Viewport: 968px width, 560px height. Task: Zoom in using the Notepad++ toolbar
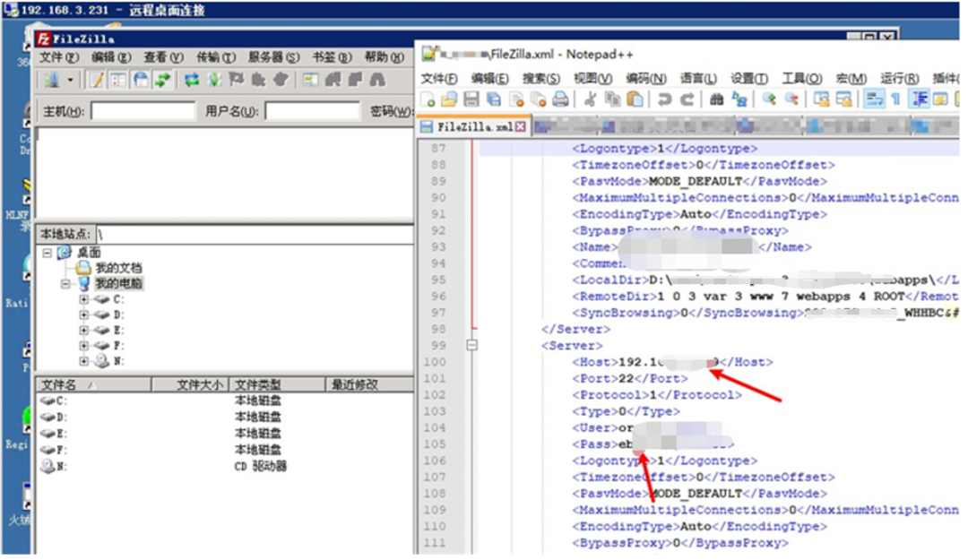coord(769,99)
